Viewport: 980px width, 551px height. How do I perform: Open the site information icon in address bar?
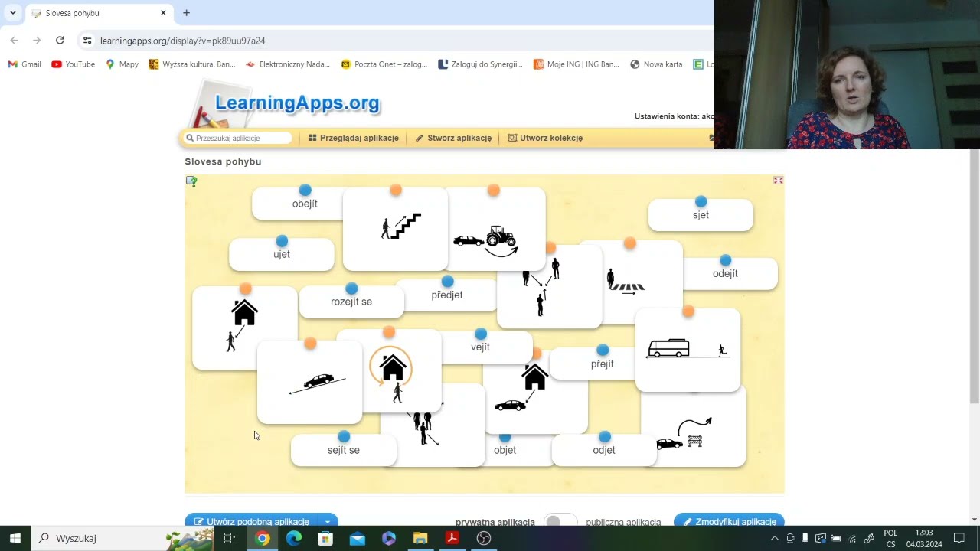87,41
